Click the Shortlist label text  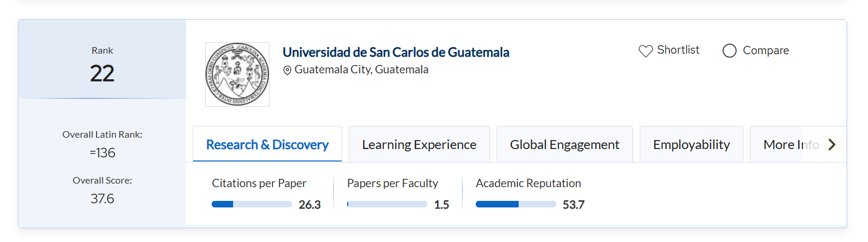tap(678, 50)
